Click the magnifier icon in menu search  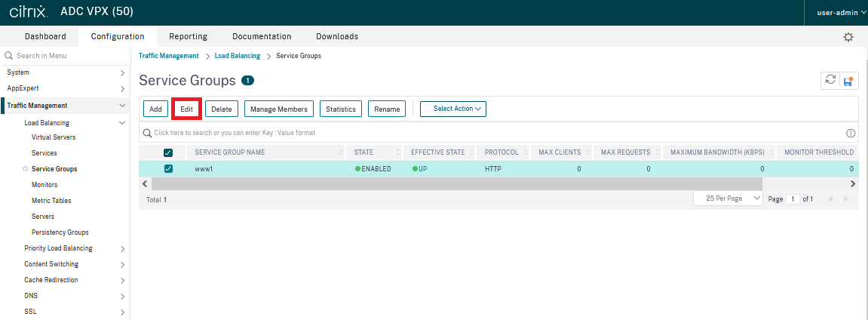point(9,56)
